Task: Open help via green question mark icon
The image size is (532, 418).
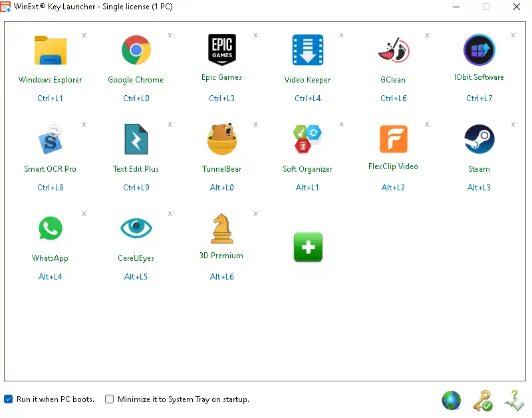Action: [x=513, y=400]
